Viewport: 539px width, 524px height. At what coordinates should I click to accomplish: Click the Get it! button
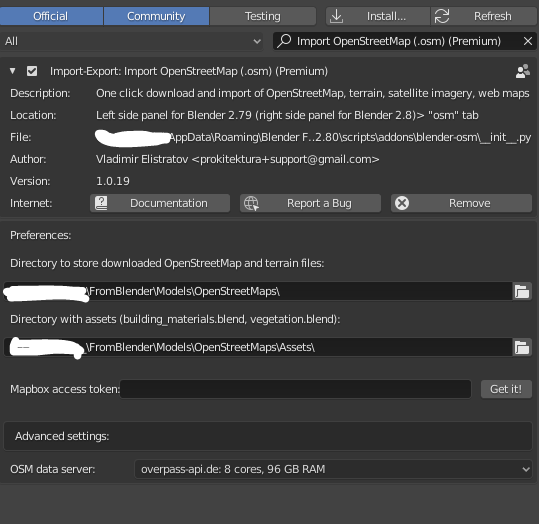coord(506,389)
